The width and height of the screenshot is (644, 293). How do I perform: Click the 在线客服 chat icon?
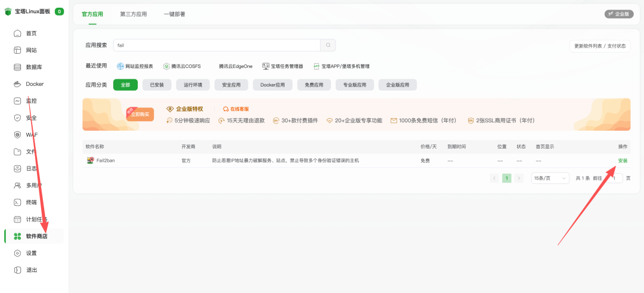[225, 109]
